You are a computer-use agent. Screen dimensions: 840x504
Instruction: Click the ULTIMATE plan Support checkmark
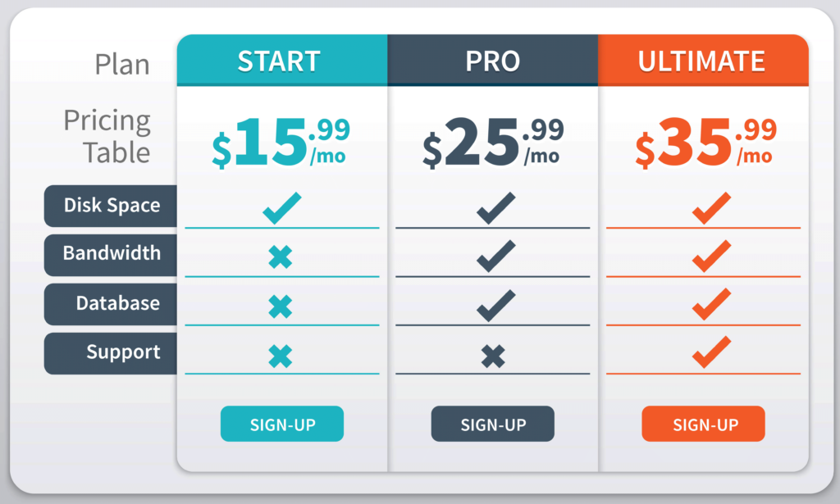[x=711, y=352]
